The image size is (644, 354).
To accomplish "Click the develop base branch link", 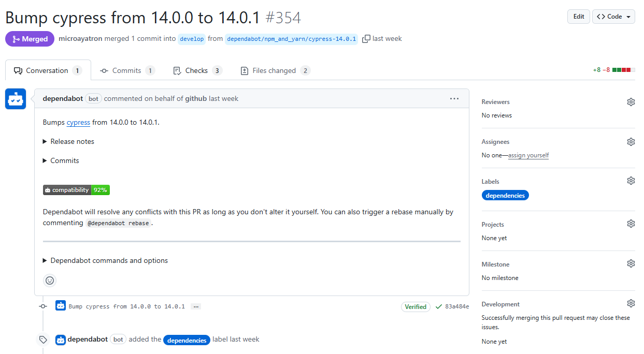I will coord(192,39).
